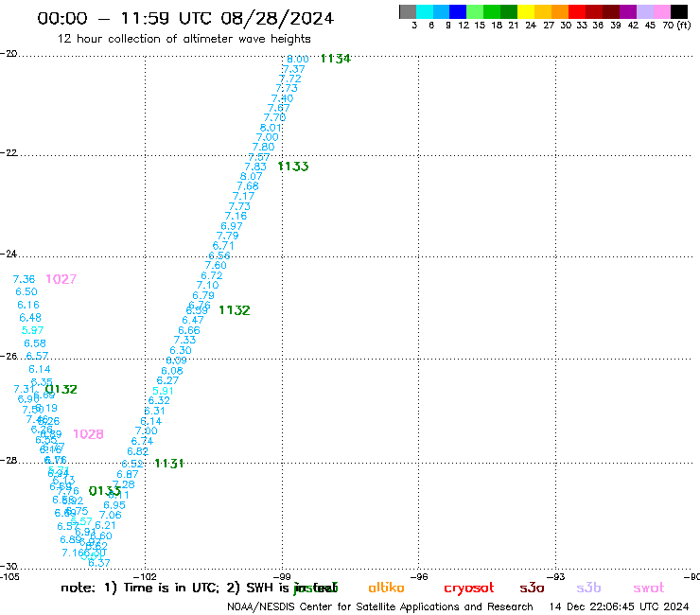Click the dark red s3a satellite label
This screenshot has width=700, height=615.
[532, 589]
